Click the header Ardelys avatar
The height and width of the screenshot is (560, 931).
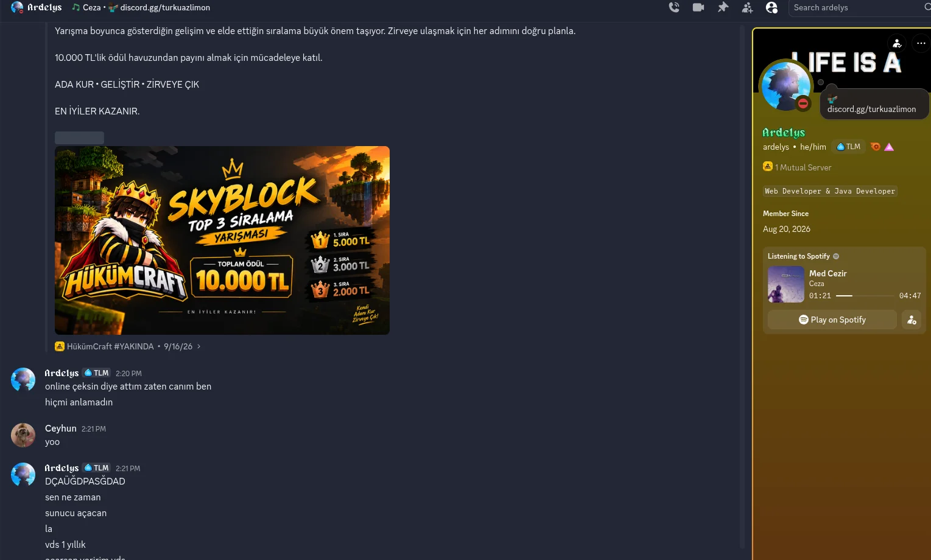tap(17, 7)
